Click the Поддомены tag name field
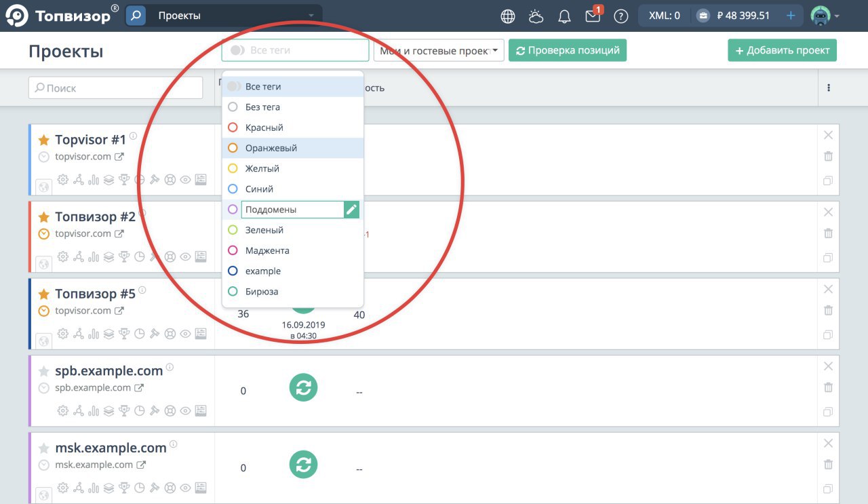Image resolution: width=868 pixels, height=504 pixels. tap(292, 210)
